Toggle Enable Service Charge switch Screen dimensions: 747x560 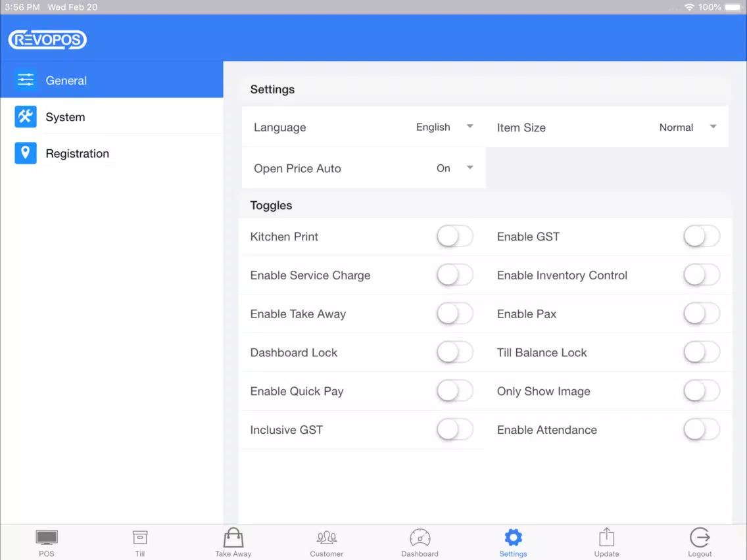pos(454,275)
